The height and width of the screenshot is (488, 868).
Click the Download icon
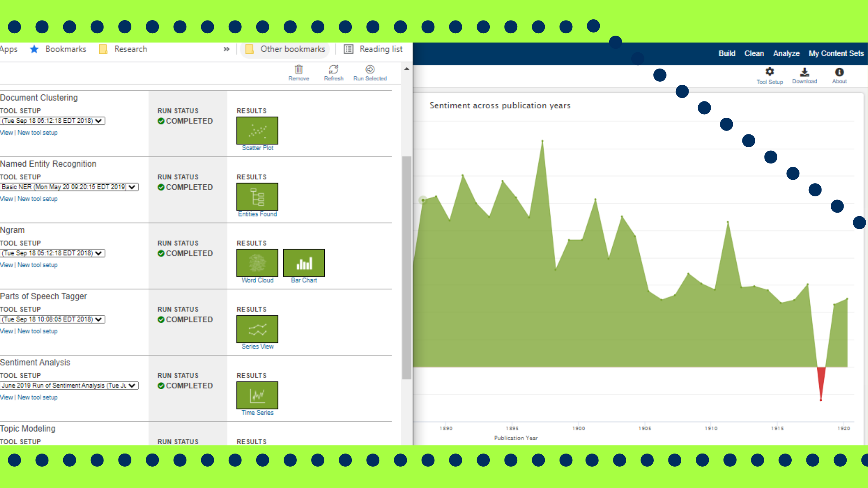pyautogui.click(x=804, y=72)
